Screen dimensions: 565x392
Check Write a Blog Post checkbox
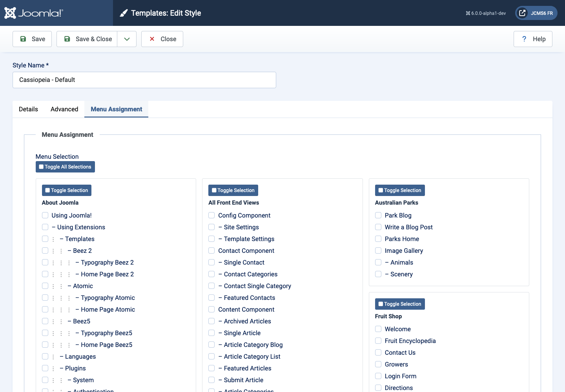pyautogui.click(x=378, y=227)
